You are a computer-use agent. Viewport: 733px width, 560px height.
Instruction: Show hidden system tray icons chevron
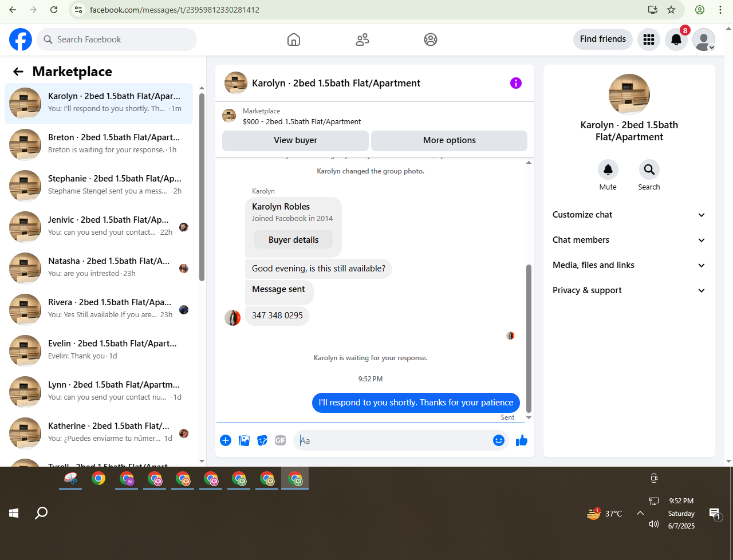640,513
